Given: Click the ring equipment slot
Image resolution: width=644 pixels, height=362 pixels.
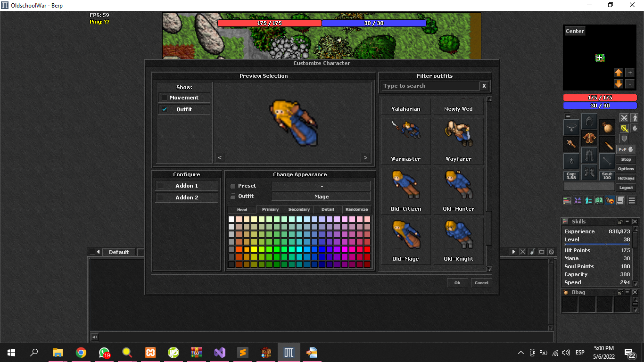Looking at the screenshot, I should 572,161.
